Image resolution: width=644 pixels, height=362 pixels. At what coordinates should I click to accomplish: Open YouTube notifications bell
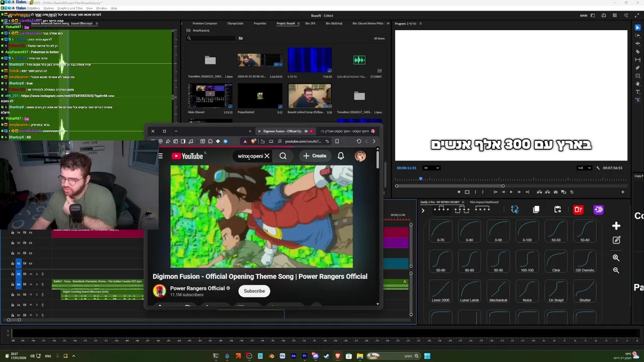341,156
